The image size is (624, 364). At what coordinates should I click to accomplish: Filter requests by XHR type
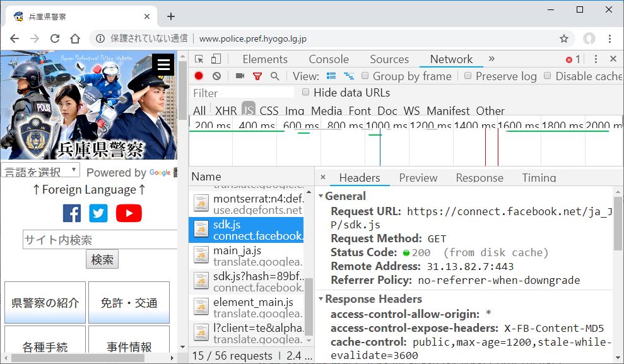[226, 110]
